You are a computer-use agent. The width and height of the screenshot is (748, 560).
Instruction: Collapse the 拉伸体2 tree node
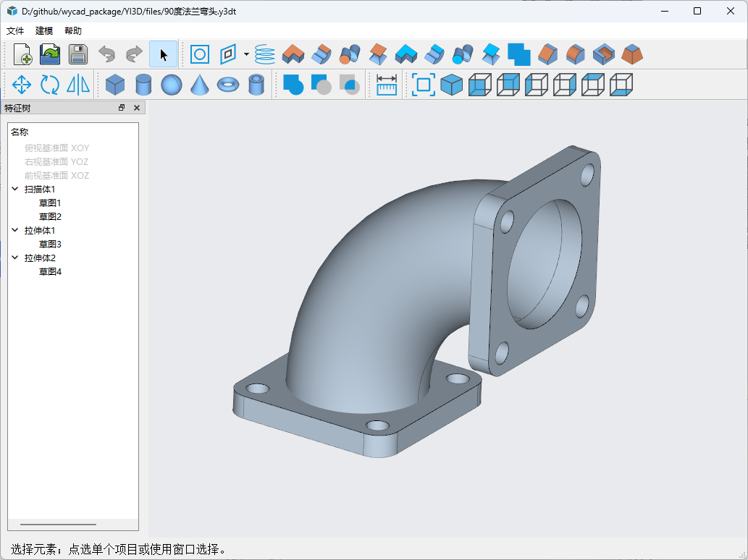point(15,258)
